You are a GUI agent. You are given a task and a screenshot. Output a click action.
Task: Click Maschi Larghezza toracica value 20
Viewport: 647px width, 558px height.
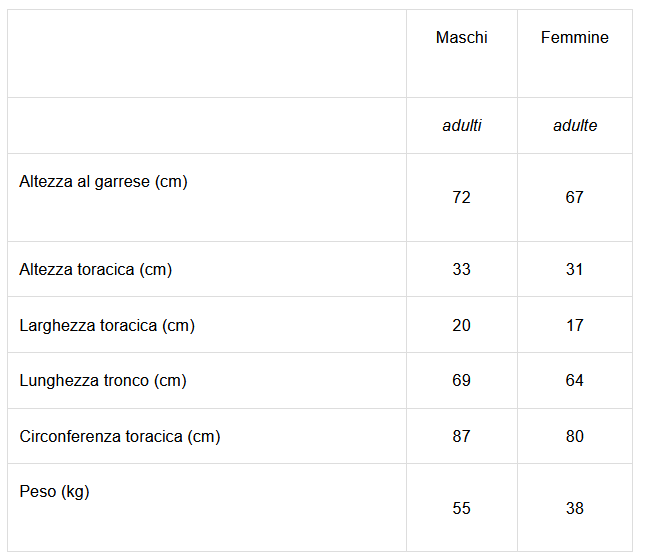click(461, 325)
